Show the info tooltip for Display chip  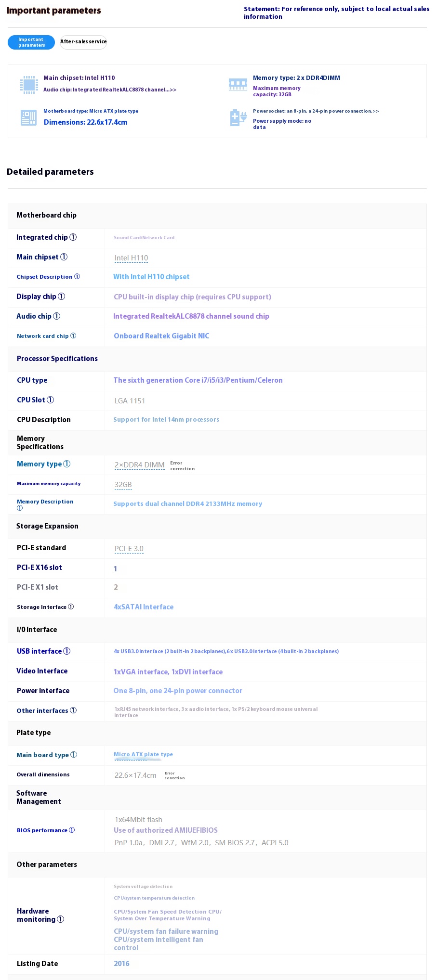coord(62,297)
